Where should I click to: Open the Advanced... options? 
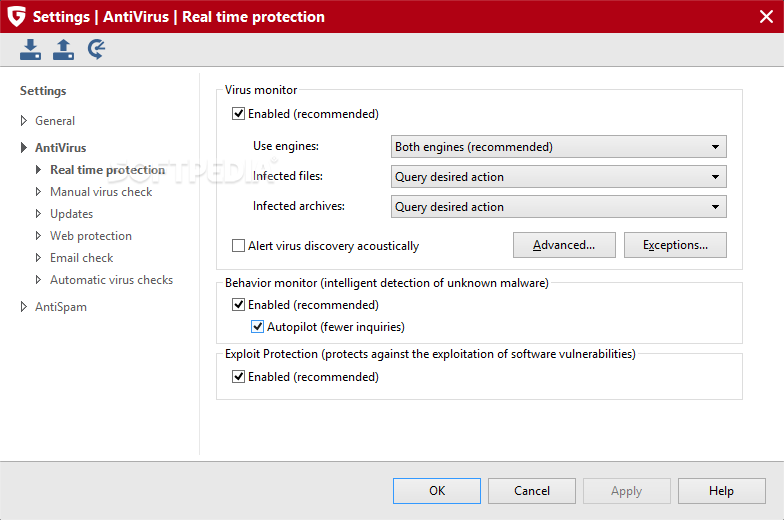click(564, 245)
